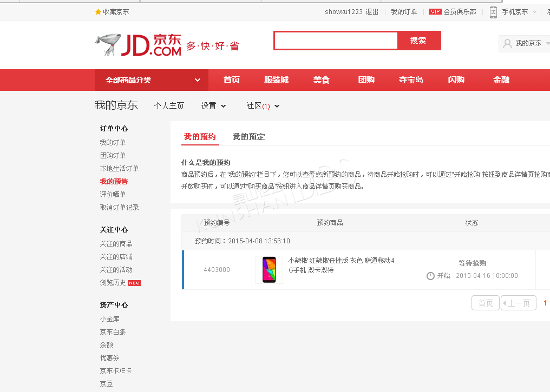This screenshot has width=550, height=392.
Task: Open 京东白条 in the sidebar
Action: (113, 332)
